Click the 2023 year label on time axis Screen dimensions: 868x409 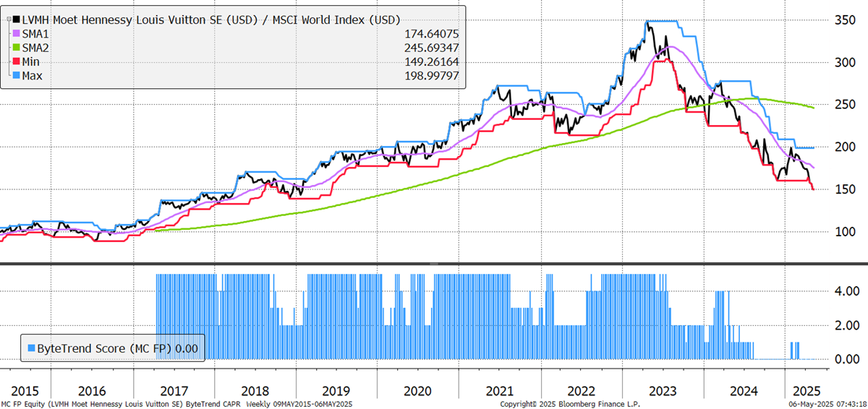[663, 391]
